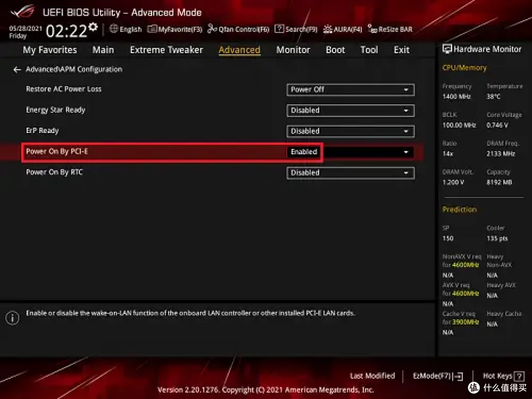532x399 pixels.
Task: Click the 05/28/2021 date text
Action: 26,28
